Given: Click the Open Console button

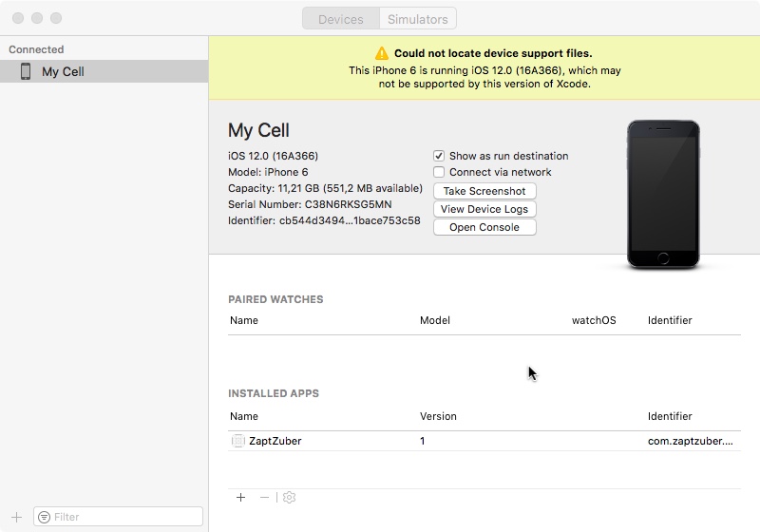Looking at the screenshot, I should (484, 227).
